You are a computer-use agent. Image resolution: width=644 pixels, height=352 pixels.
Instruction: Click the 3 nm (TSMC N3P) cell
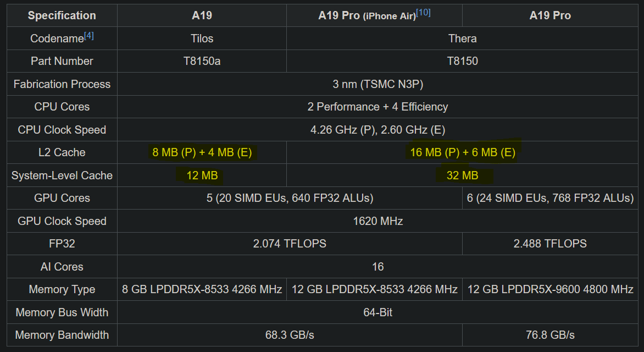[377, 84]
